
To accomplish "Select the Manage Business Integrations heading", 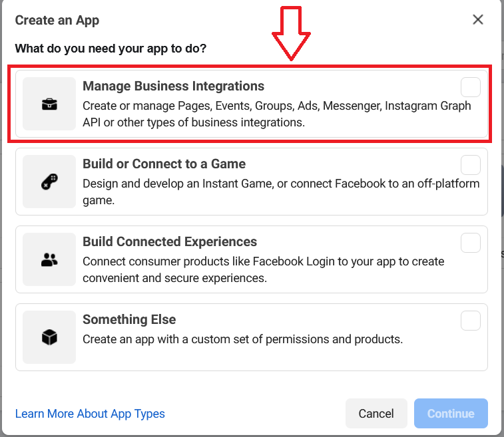I will pos(173,86).
